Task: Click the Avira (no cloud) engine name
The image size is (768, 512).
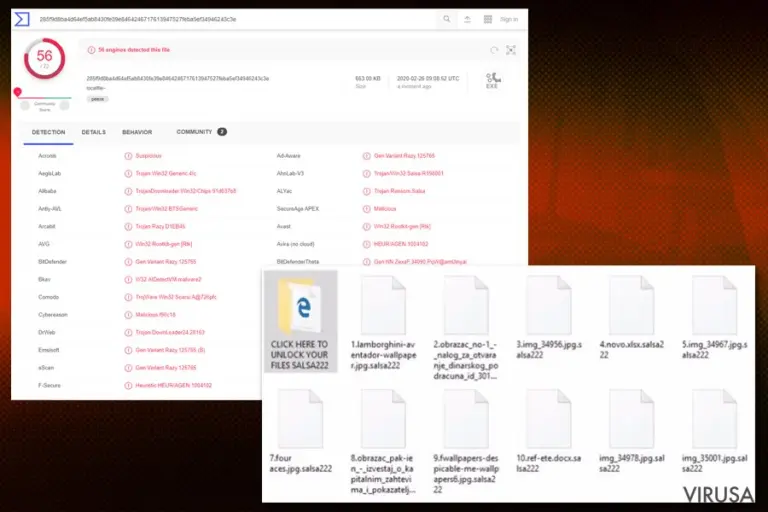Action: click(295, 244)
